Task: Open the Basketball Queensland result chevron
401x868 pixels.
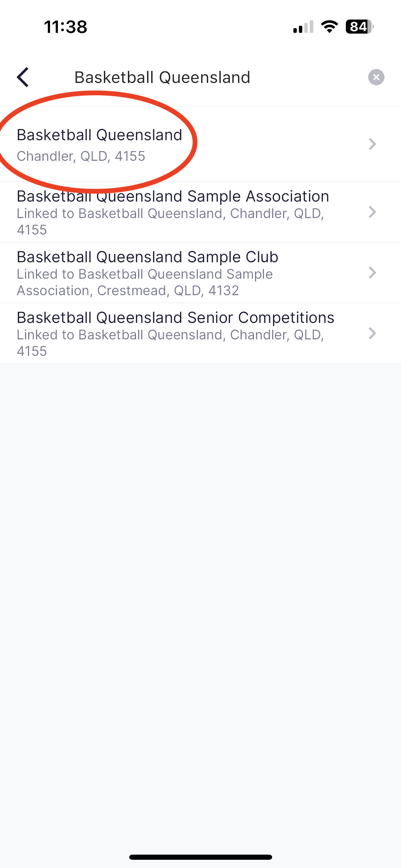Action: [x=373, y=144]
